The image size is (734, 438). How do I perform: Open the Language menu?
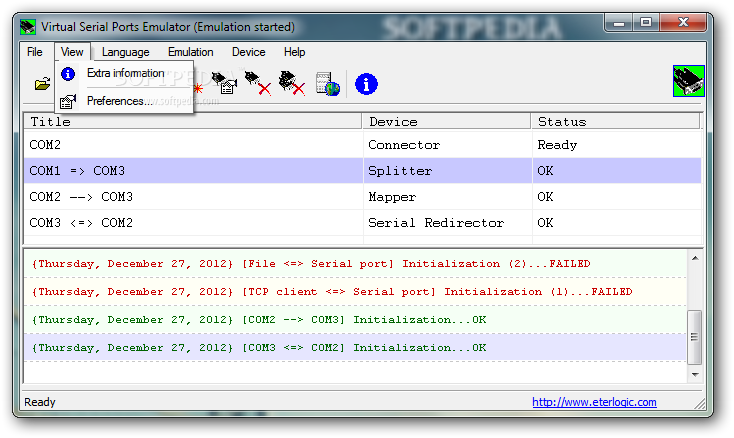[x=125, y=52]
